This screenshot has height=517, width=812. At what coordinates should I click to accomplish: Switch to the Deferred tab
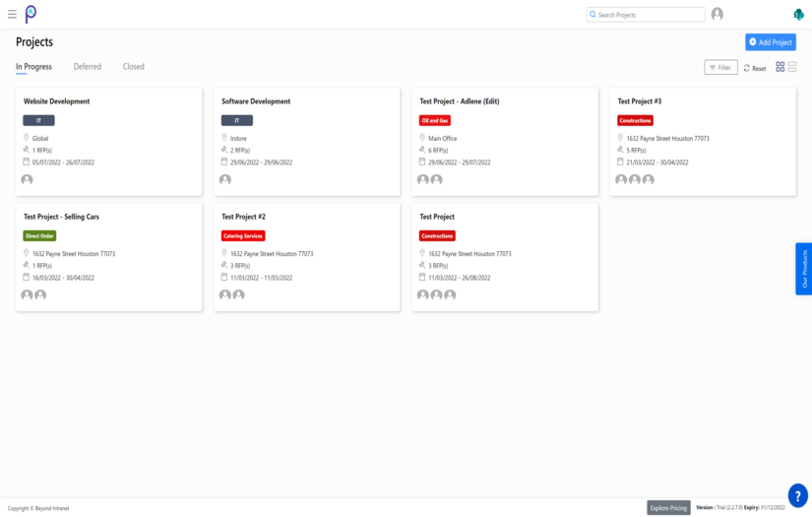pyautogui.click(x=88, y=66)
